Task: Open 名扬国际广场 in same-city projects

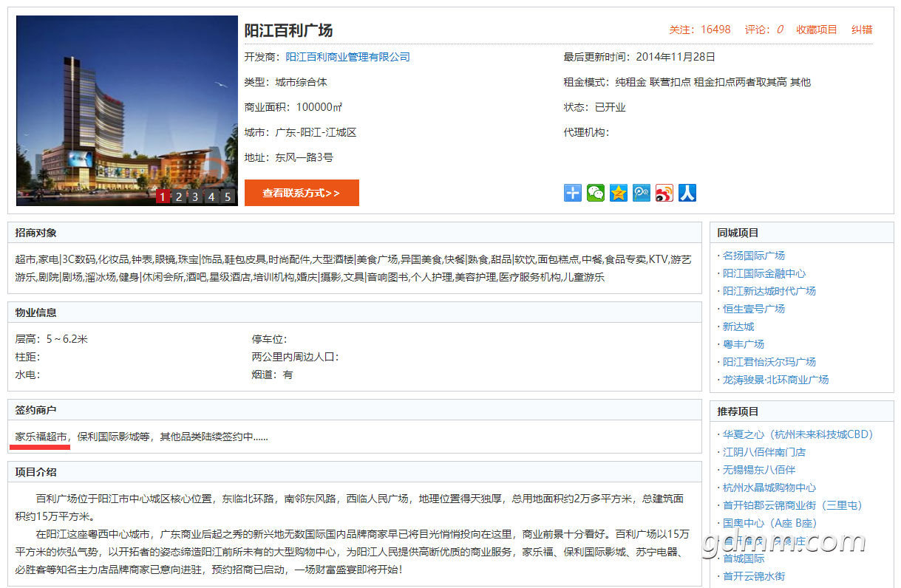Action: click(x=753, y=256)
